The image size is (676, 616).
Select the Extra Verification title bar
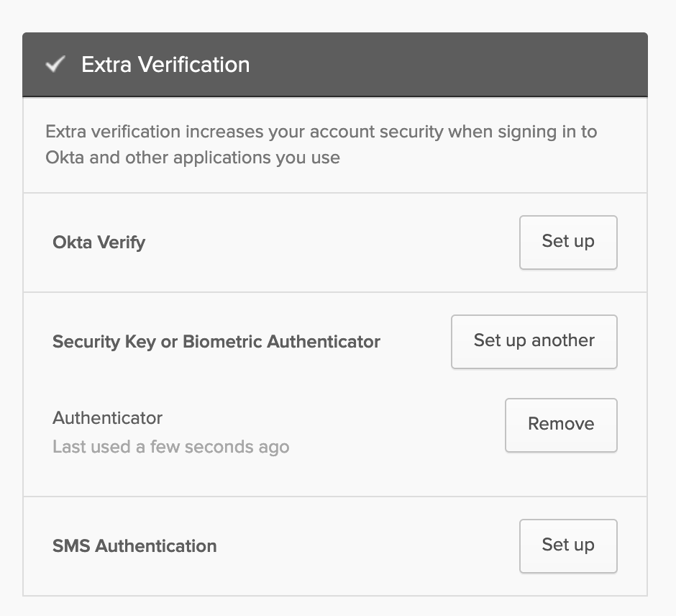165,64
